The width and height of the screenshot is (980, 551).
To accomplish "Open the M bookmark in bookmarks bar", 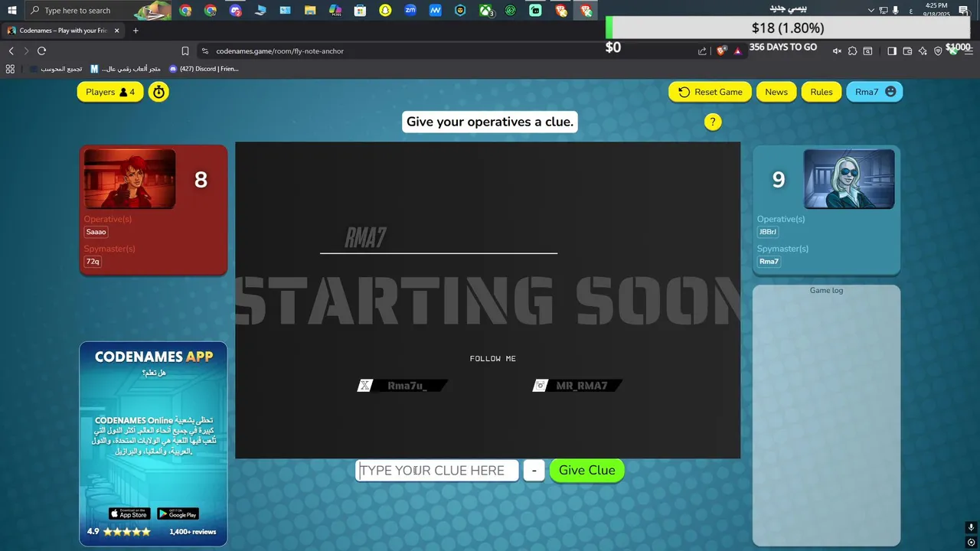I will point(124,69).
